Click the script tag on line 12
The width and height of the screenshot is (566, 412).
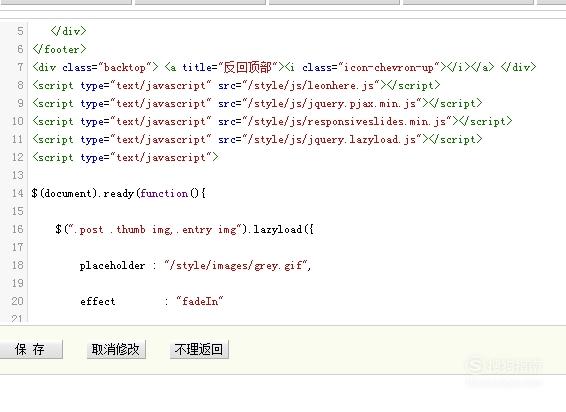coord(125,157)
